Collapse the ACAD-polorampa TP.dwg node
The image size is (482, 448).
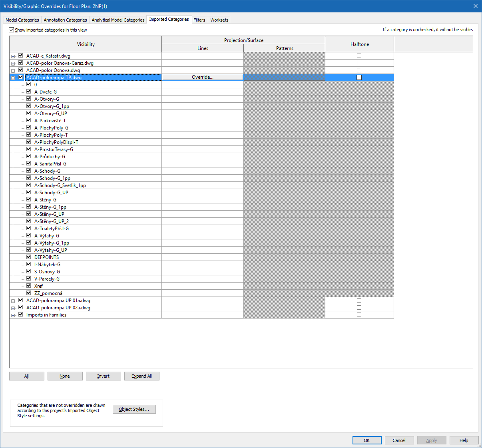[x=13, y=78]
